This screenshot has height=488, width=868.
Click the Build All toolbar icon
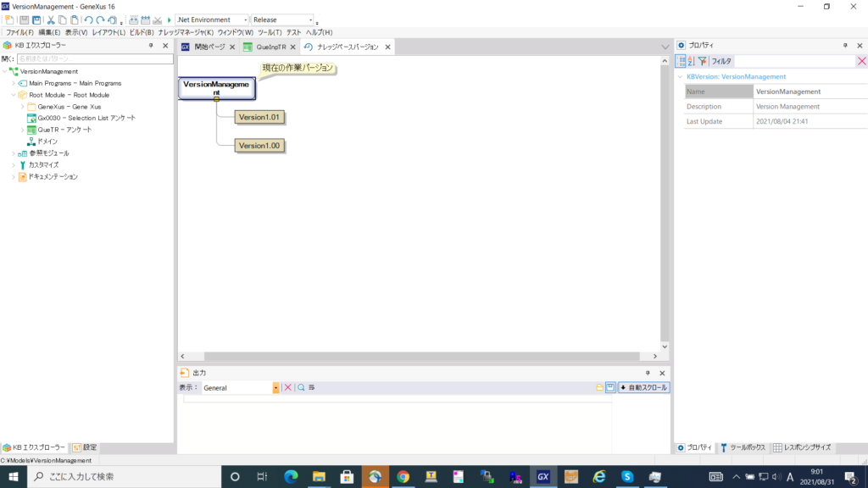[133, 20]
